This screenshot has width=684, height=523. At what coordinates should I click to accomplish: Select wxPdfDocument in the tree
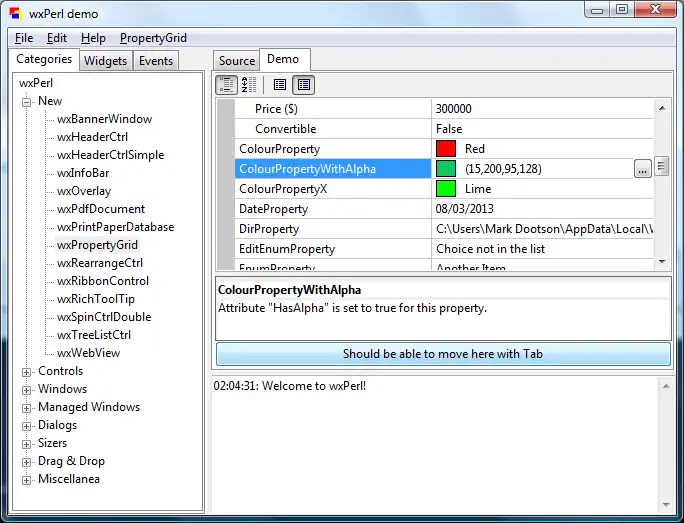tap(101, 209)
